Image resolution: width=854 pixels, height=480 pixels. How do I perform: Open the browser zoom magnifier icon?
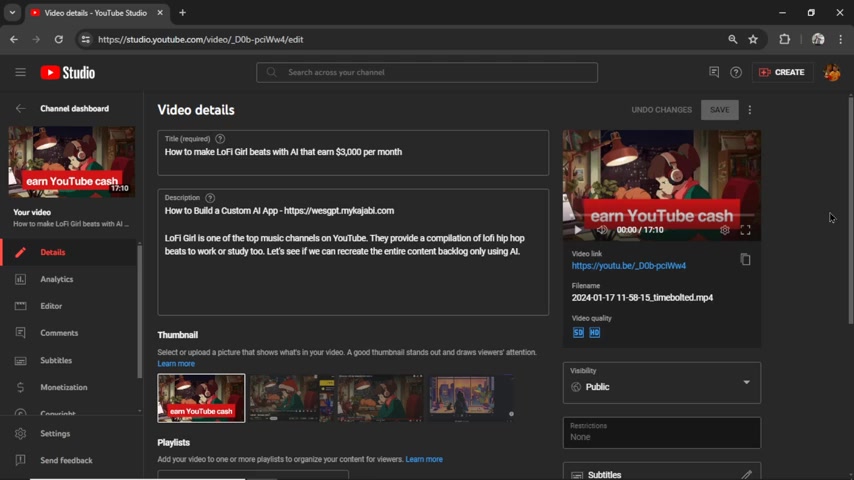[733, 39]
